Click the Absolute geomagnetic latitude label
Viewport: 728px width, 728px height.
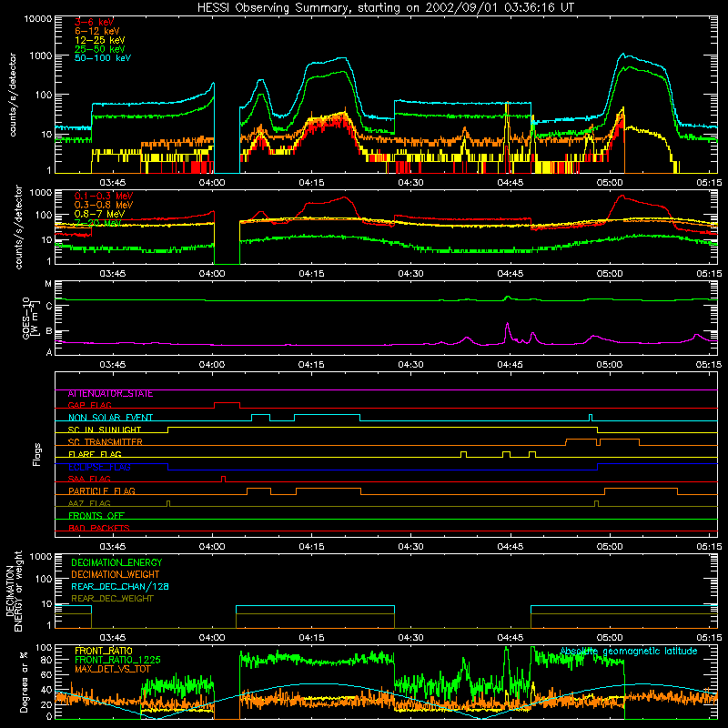pyautogui.click(x=629, y=652)
